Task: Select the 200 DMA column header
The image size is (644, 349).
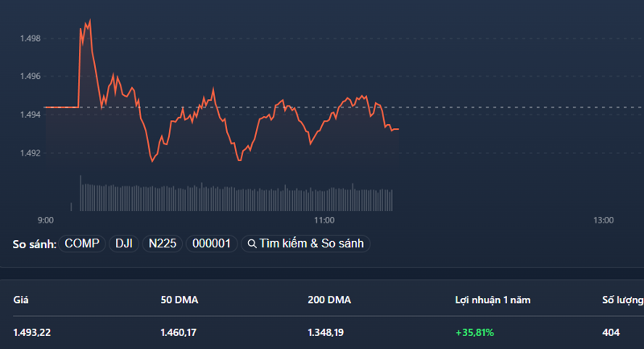Action: 329,300
